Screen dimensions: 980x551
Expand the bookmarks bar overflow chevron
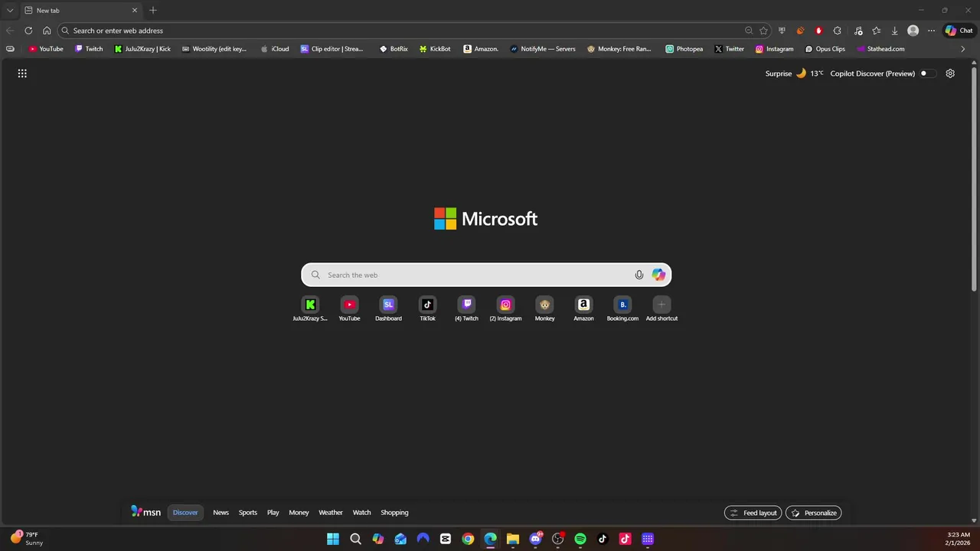click(x=962, y=49)
